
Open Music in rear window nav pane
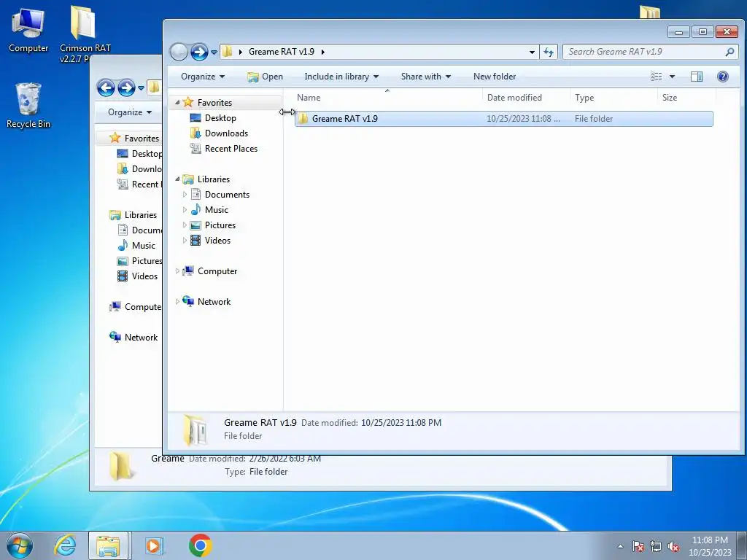(144, 245)
